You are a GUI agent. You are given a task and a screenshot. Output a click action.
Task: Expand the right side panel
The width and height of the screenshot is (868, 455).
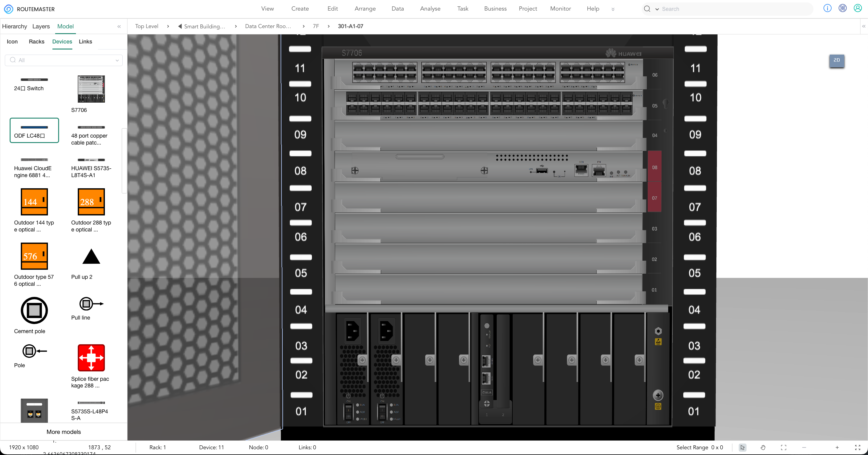pyautogui.click(x=863, y=26)
